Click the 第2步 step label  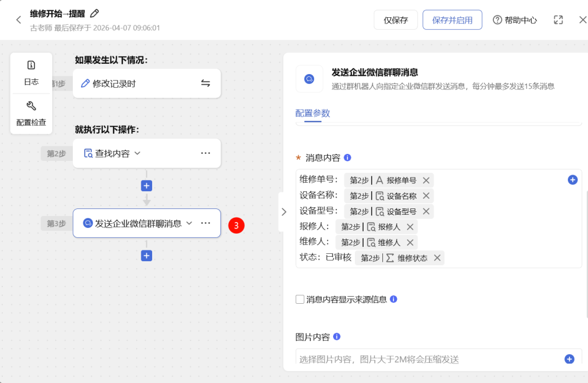[56, 153]
